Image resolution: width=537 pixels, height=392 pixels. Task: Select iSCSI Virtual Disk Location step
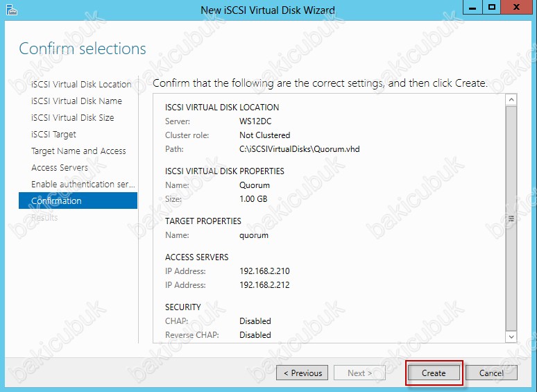click(x=81, y=84)
